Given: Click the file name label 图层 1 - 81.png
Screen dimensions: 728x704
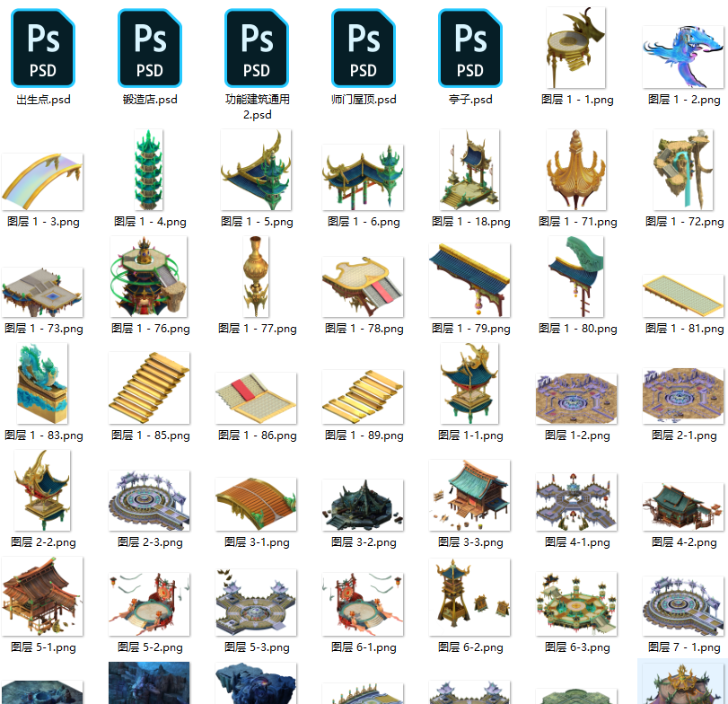Looking at the screenshot, I should pyautogui.click(x=684, y=329).
